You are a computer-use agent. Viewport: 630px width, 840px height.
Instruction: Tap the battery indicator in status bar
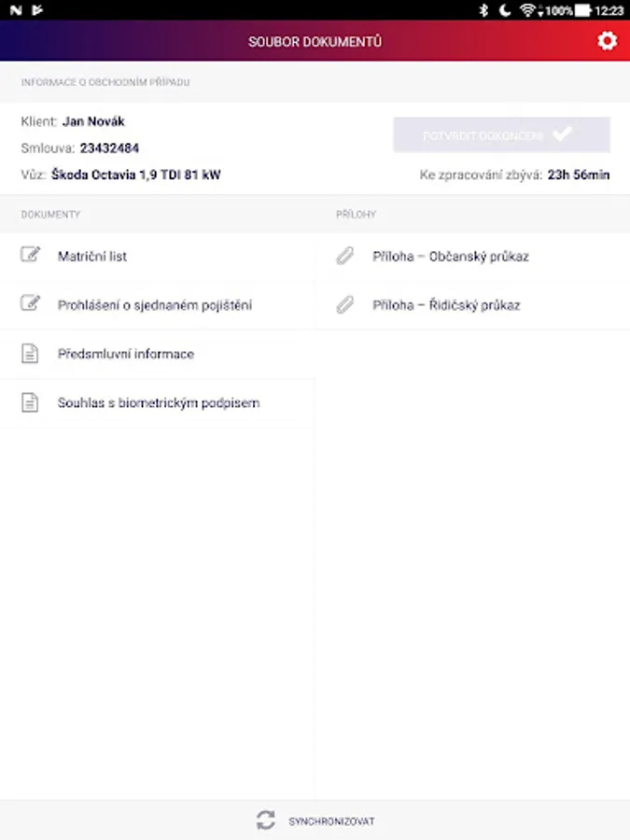582,10
